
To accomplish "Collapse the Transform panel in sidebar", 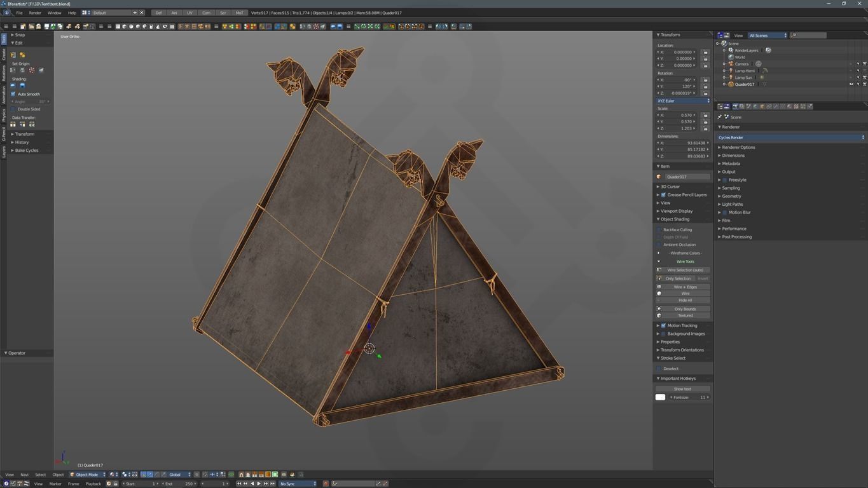I will tap(670, 35).
